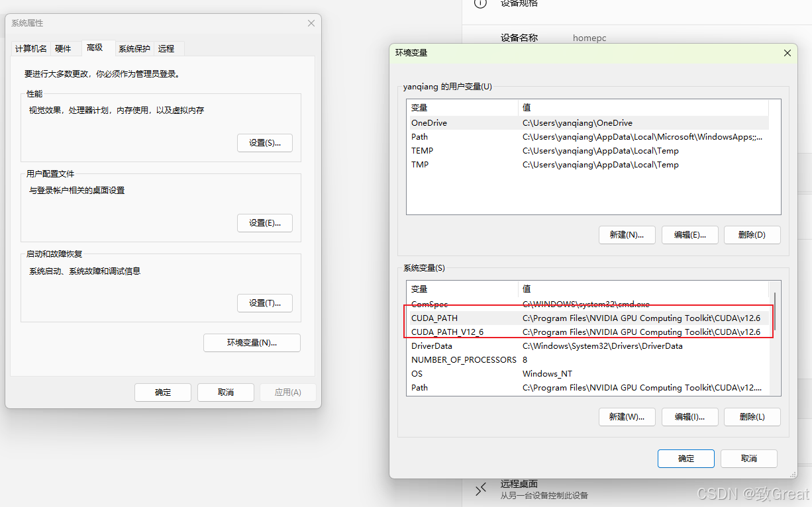Viewport: 812px width, 507px height.
Task: Select the user Path variable row
Action: [x=588, y=137]
